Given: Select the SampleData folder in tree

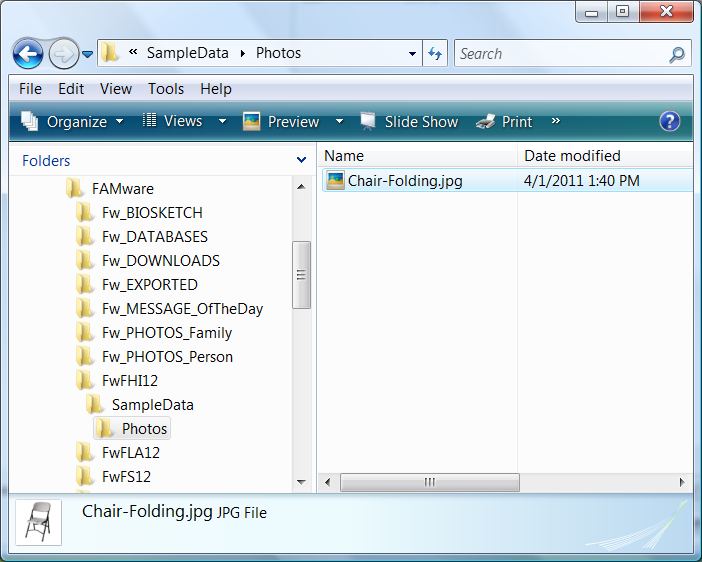Looking at the screenshot, I should tap(140, 405).
